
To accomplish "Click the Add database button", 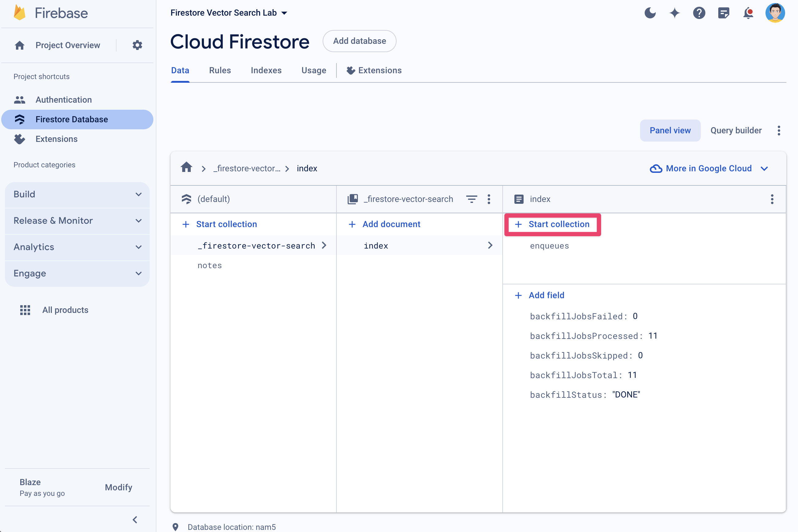I will tap(359, 41).
